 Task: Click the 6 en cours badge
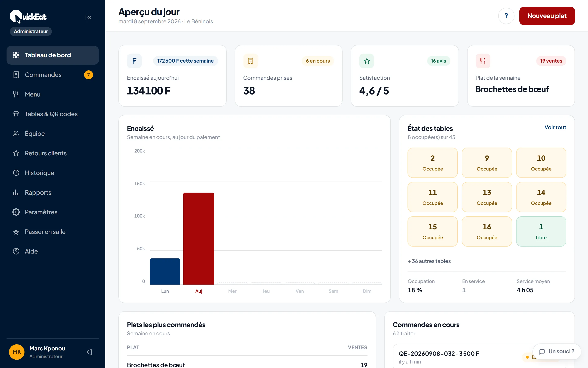pyautogui.click(x=318, y=61)
